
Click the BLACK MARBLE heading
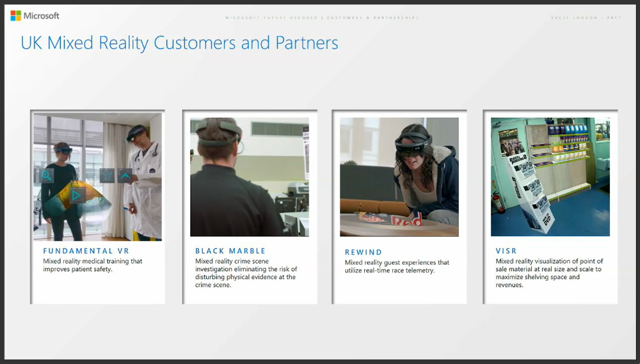click(x=230, y=251)
